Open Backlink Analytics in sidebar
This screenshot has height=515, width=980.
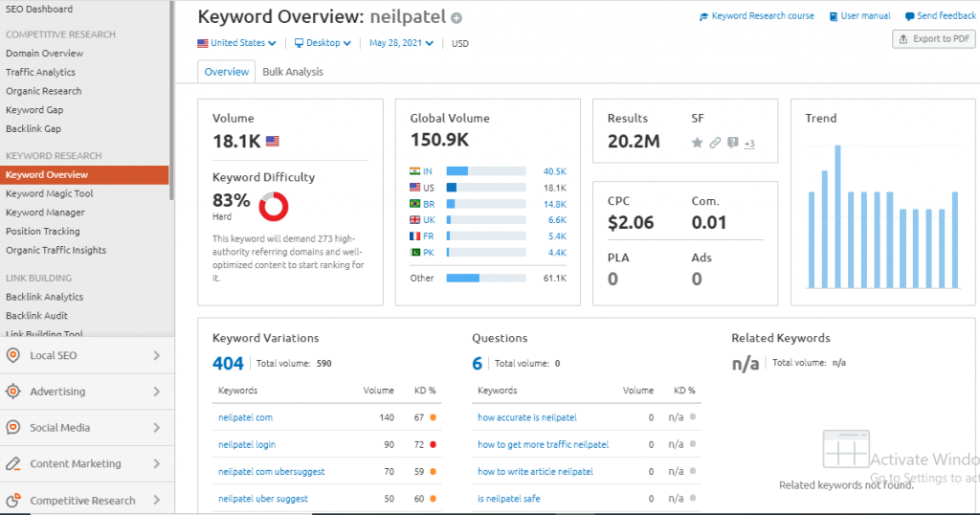tap(44, 297)
